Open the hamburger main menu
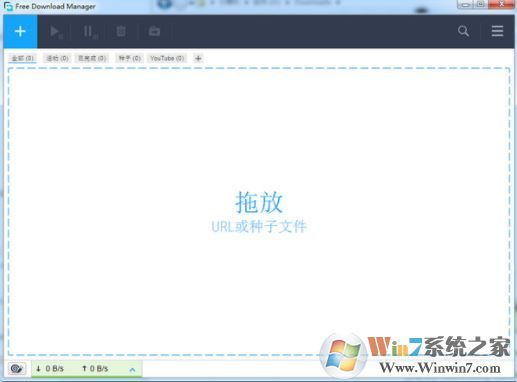The height and width of the screenshot is (382, 517). [497, 31]
